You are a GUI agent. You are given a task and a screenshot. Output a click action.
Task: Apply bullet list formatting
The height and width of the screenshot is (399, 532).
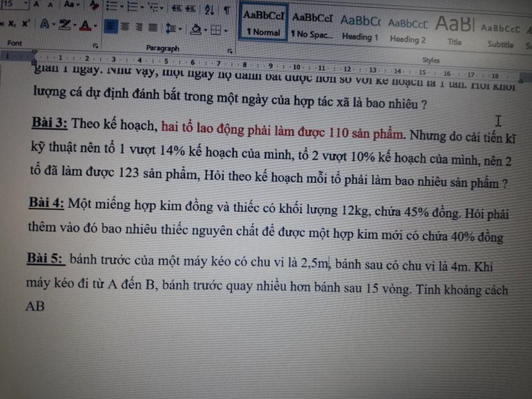pyautogui.click(x=112, y=6)
